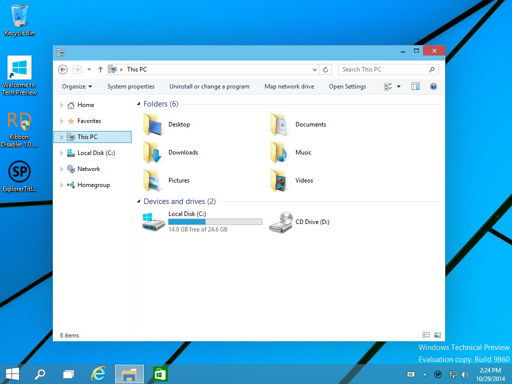
Task: Select the Music folder
Action: (291, 152)
